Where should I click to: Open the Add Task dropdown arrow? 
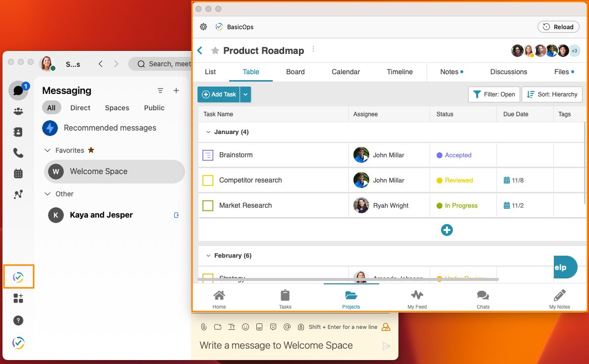[245, 94]
